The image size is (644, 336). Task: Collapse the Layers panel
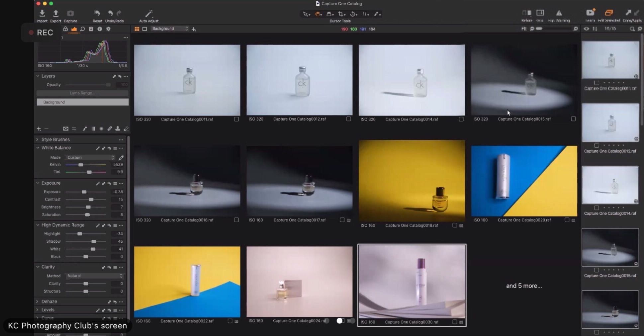38,76
